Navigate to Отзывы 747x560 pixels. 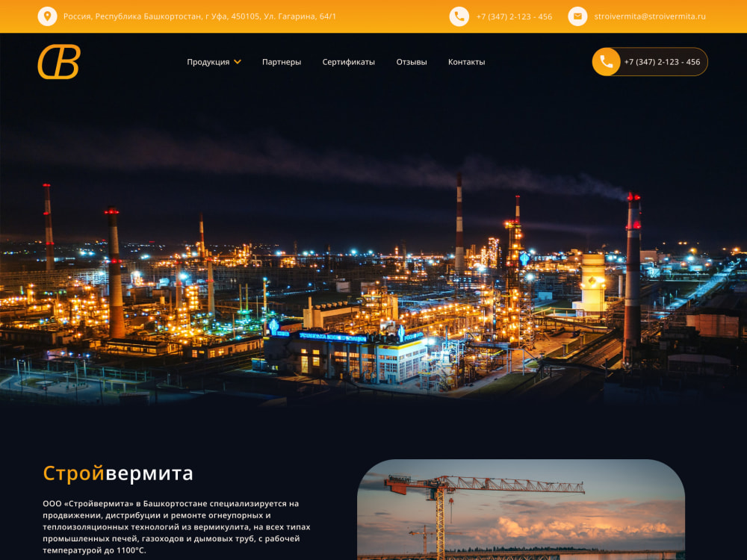411,62
